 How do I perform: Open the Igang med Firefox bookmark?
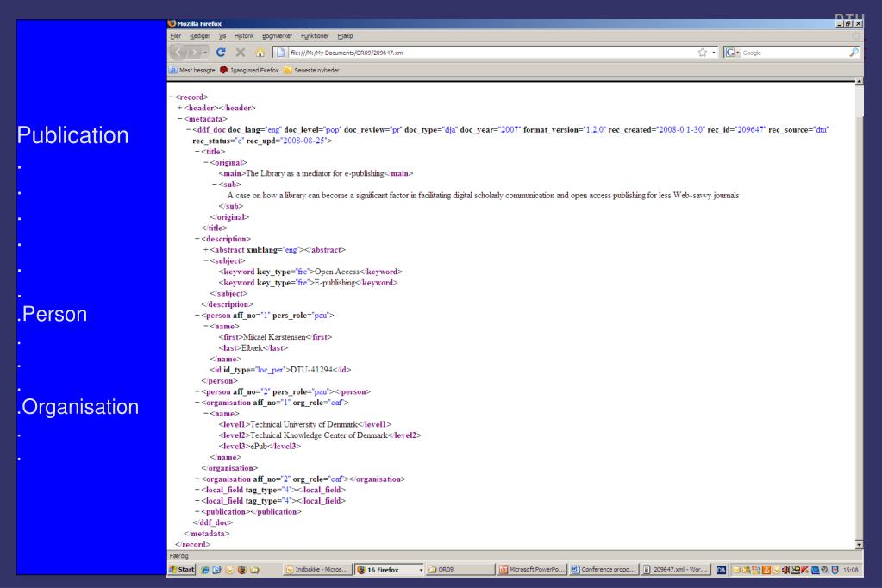pyautogui.click(x=249, y=71)
